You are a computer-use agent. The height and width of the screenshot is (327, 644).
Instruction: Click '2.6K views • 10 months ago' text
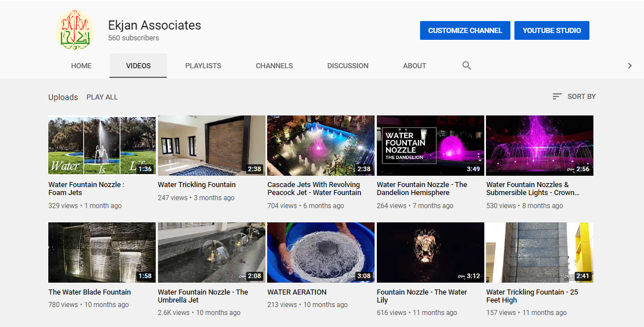coord(199,313)
